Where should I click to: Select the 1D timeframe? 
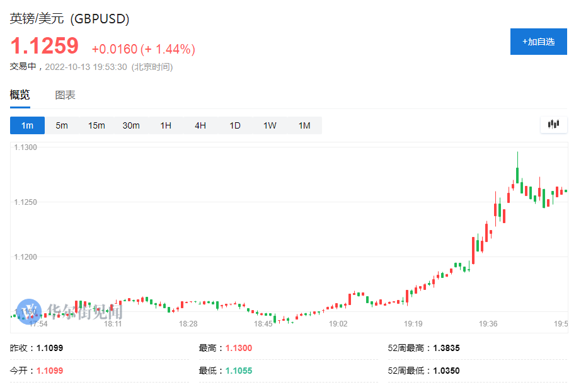click(235, 125)
